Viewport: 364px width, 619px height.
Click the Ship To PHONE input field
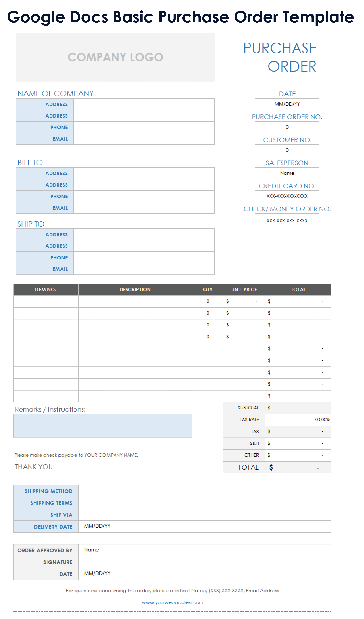144,257
